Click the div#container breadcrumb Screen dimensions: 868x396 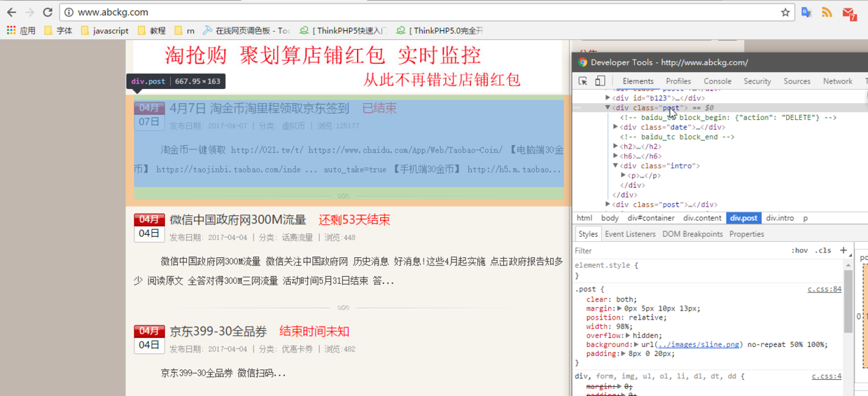click(x=651, y=218)
